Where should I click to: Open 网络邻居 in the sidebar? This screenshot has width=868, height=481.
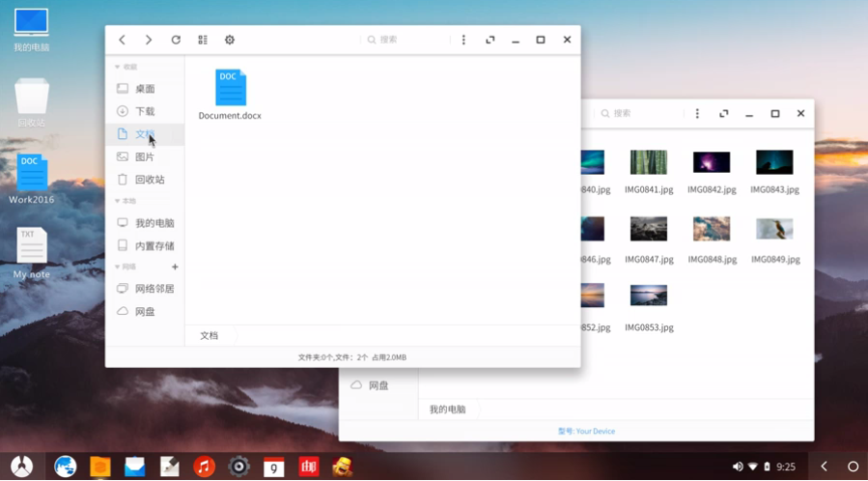(x=145, y=289)
